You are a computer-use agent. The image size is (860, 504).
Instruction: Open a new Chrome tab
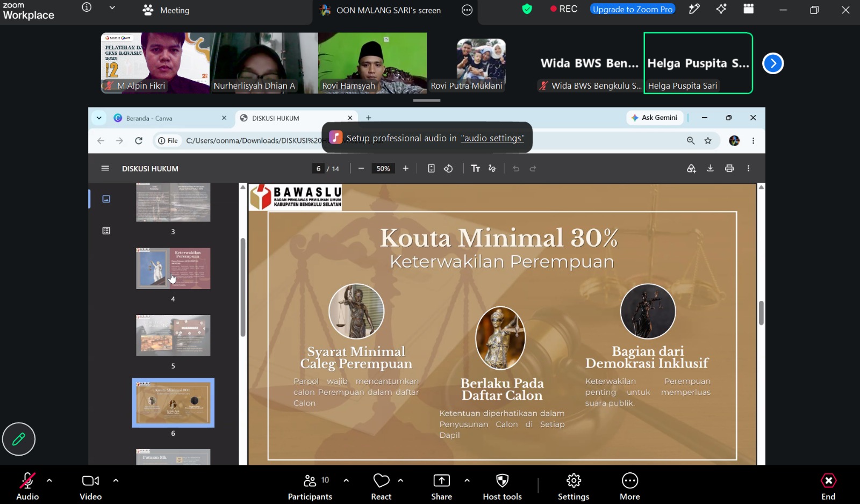pyautogui.click(x=369, y=118)
